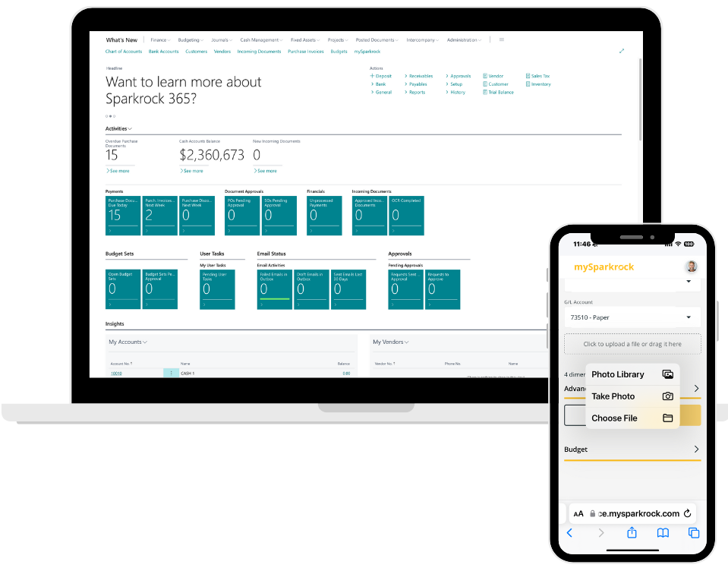Expand the page with the diagonal arrows icon
Image resolution: width=728 pixels, height=571 pixels.
(622, 51)
